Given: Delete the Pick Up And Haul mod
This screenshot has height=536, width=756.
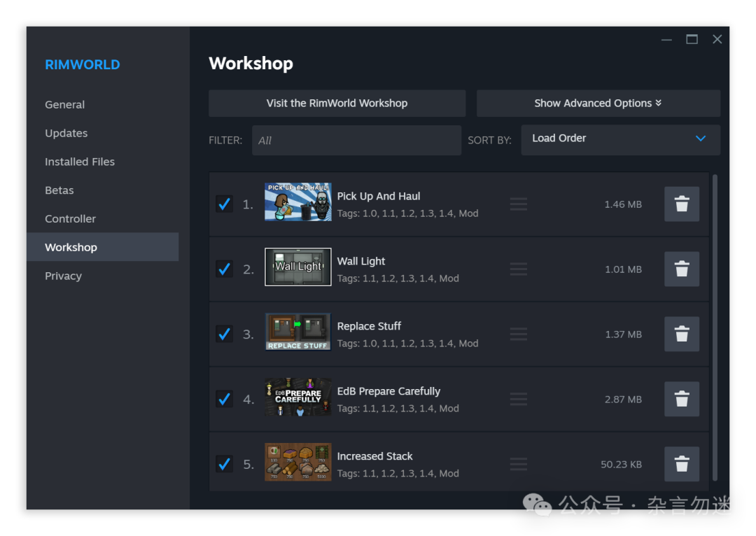Looking at the screenshot, I should pos(681,204).
